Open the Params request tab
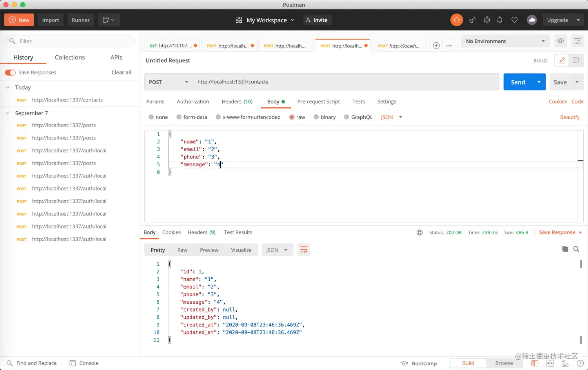 tap(155, 102)
